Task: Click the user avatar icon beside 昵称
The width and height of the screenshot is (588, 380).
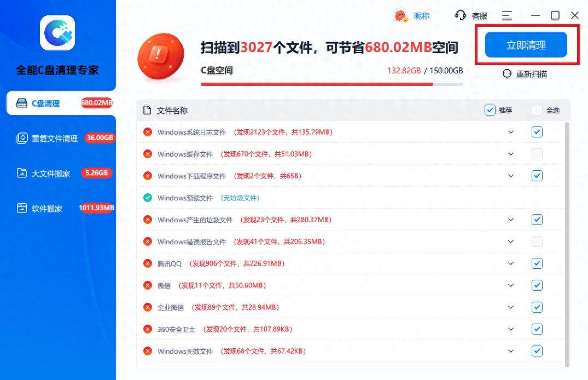Action: tap(401, 16)
